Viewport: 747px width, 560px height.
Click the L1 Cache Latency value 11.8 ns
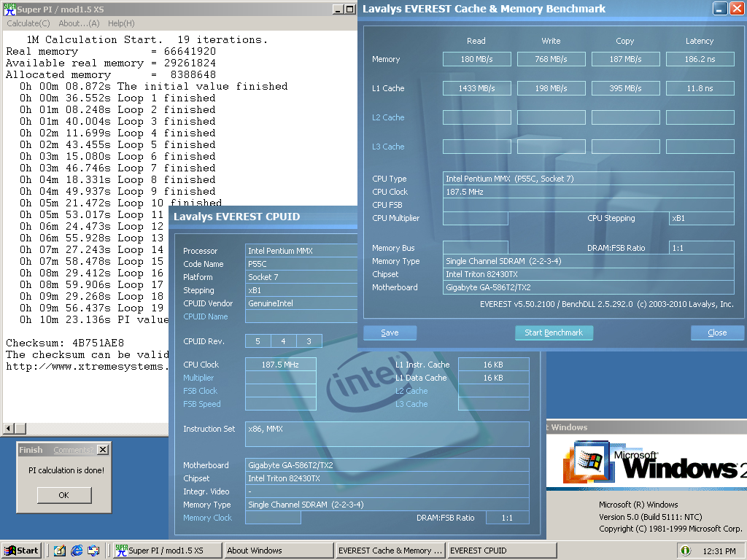pyautogui.click(x=700, y=88)
